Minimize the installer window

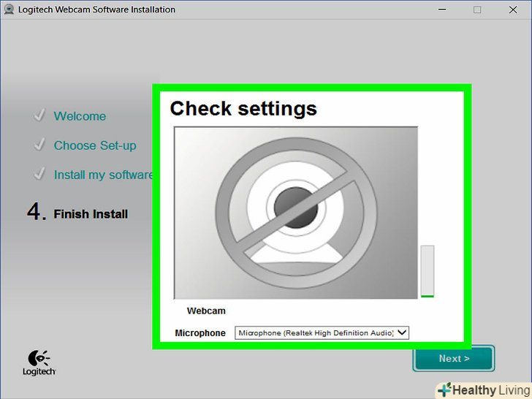[441, 9]
